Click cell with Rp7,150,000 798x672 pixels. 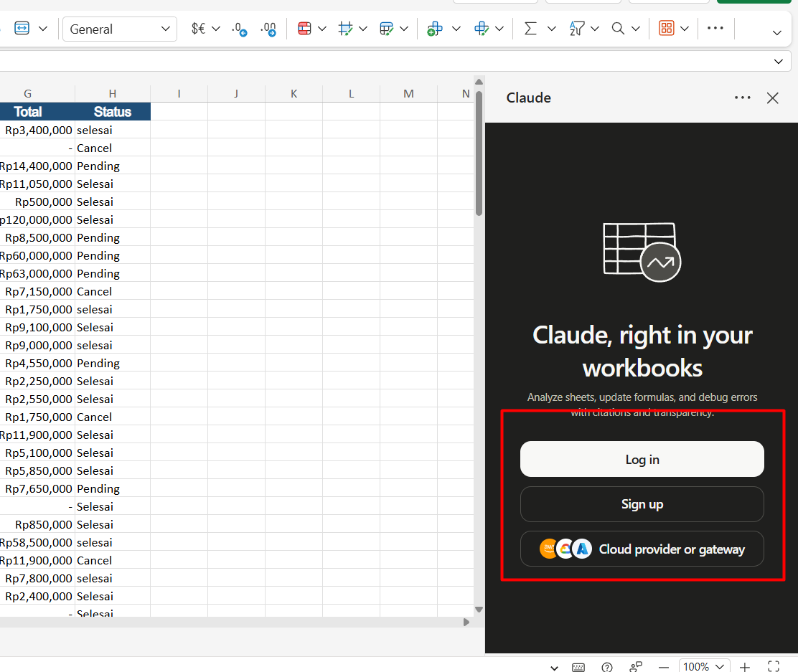pyautogui.click(x=37, y=291)
